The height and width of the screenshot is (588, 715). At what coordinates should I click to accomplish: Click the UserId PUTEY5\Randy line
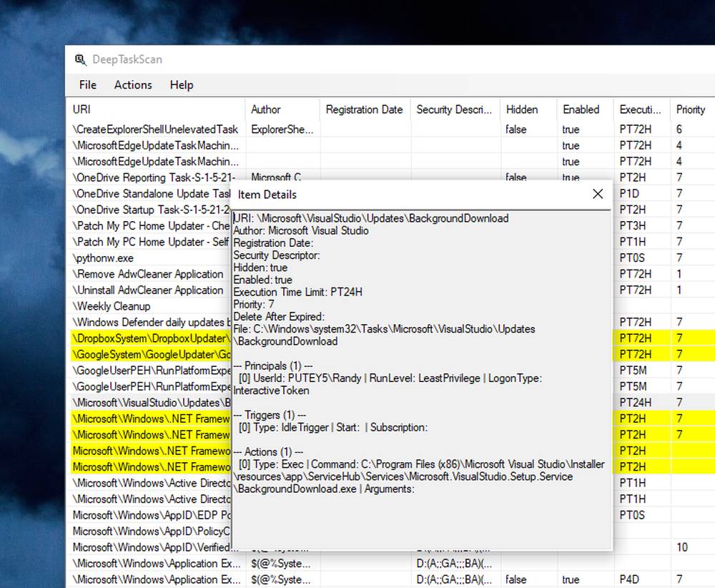388,385
